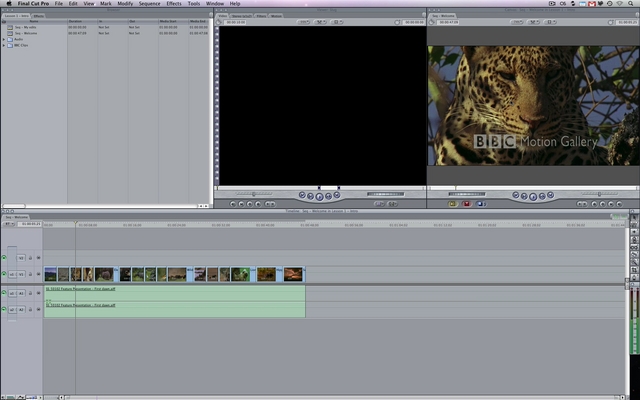640x400 pixels.
Task: Click Match Frame button in Canvas
Action: pyautogui.click(x=619, y=204)
